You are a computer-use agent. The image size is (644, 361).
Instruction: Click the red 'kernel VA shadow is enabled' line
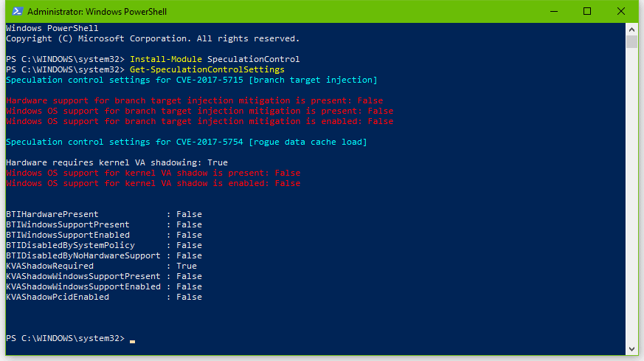[x=153, y=183]
